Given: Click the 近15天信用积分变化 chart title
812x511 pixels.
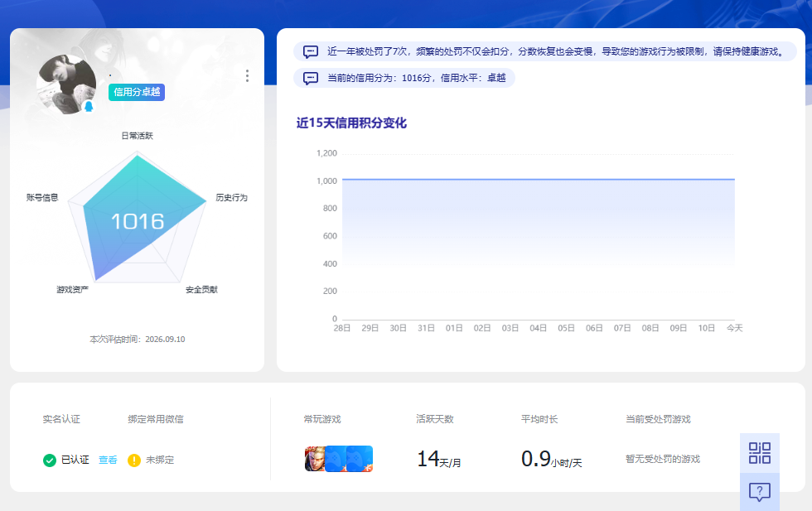Looking at the screenshot, I should 351,123.
